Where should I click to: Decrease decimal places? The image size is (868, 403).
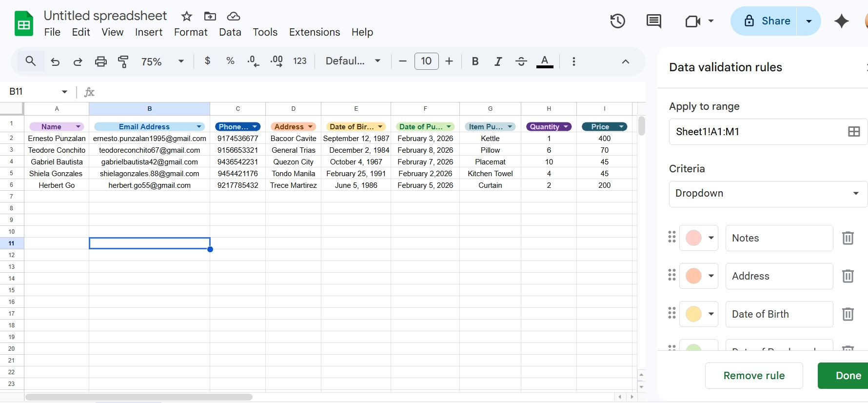pos(253,61)
